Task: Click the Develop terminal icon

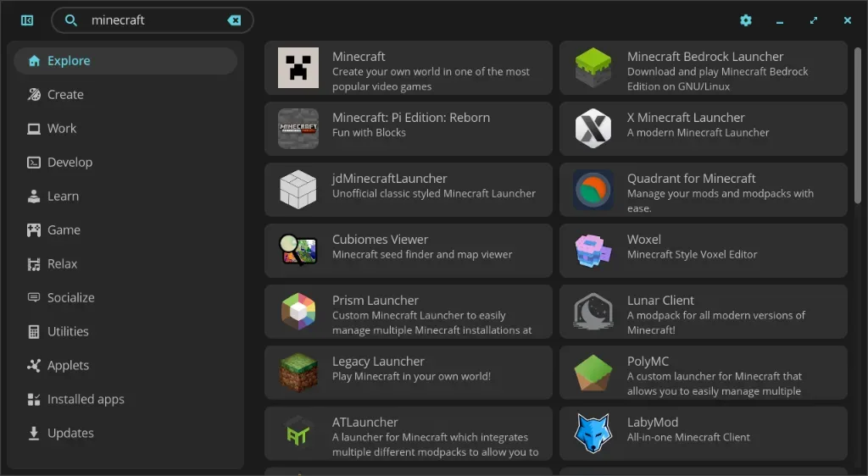Action: pos(34,163)
